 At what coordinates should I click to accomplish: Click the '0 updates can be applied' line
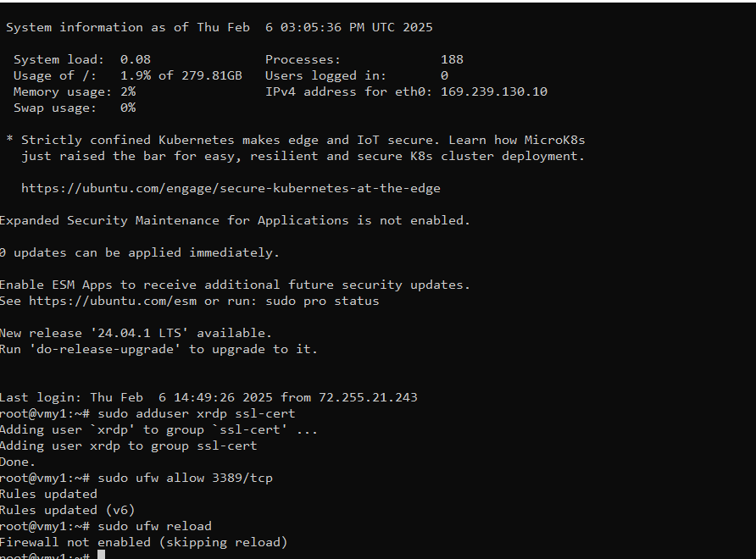(139, 252)
